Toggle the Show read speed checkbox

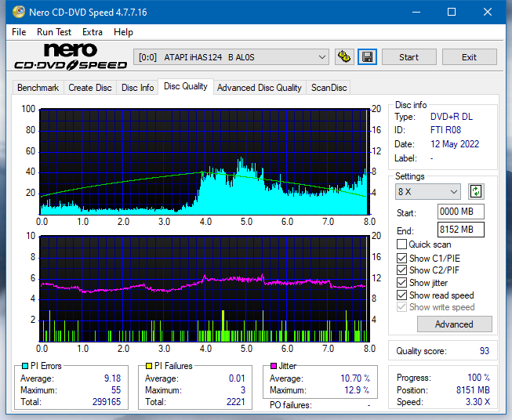(x=401, y=295)
